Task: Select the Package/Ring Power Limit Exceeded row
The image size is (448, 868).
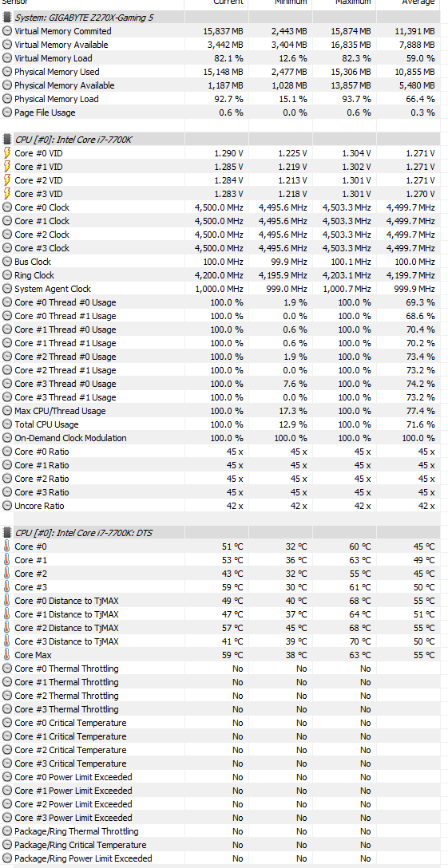Action: pyautogui.click(x=224, y=858)
